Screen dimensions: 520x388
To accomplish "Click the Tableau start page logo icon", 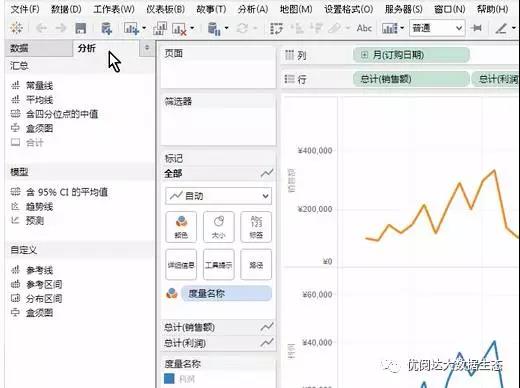I will [16, 28].
